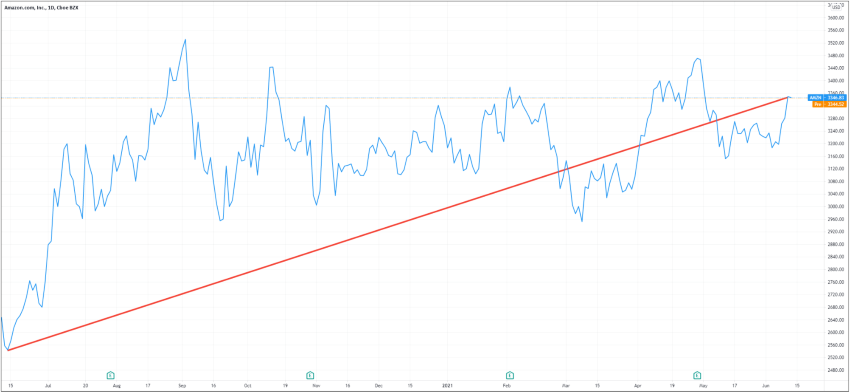Viewport: 850px width, 392px height.
Task: Show the earnings marker near May
Action: click(697, 375)
